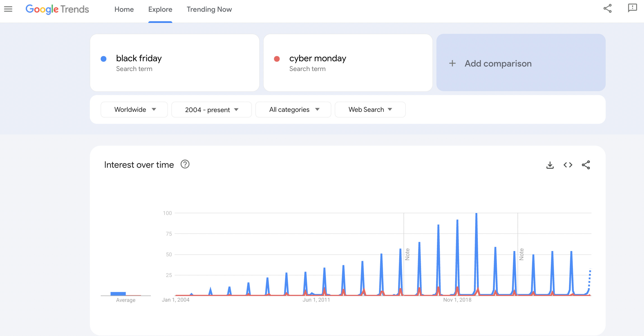This screenshot has height=336, width=644.
Task: Expand the Worldwide region dropdown
Action: pyautogui.click(x=134, y=110)
